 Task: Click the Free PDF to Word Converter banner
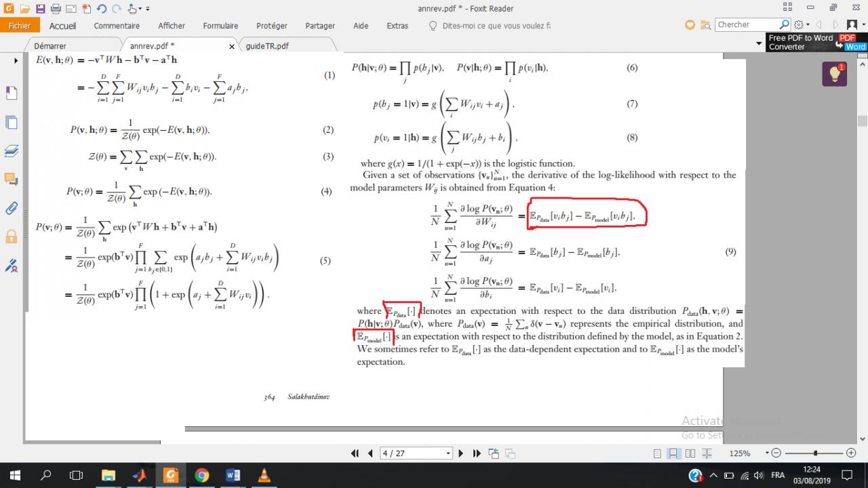click(816, 42)
